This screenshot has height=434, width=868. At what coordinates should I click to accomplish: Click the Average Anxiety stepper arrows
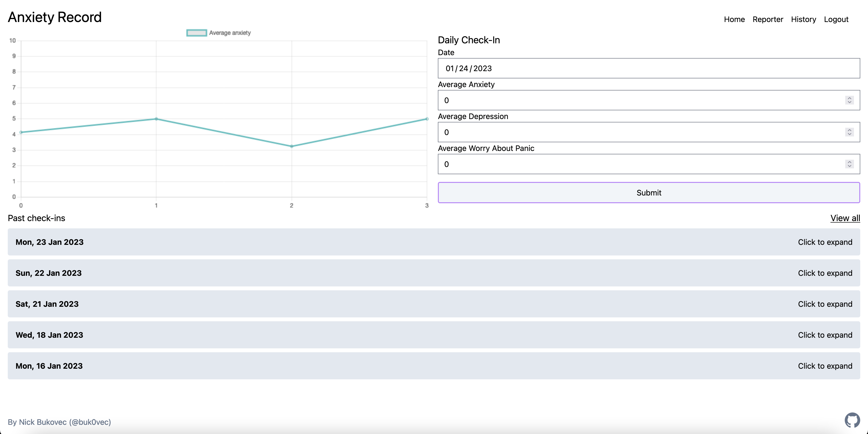click(x=849, y=100)
